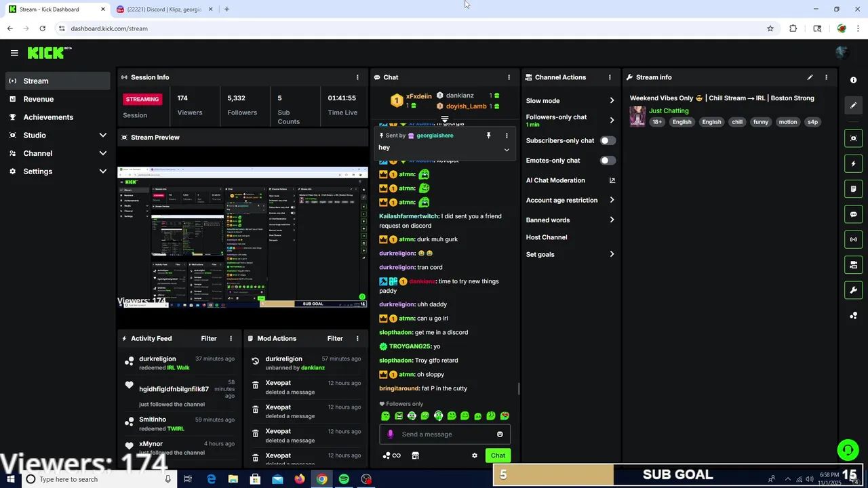The height and width of the screenshot is (488, 868).
Task: Click the green support headset button
Action: pos(847,450)
